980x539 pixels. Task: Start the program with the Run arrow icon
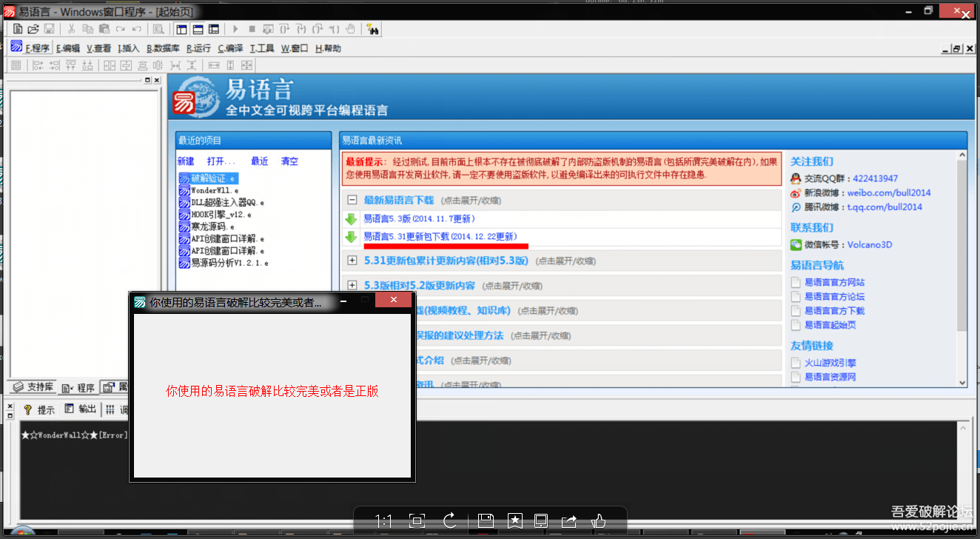coord(235,28)
